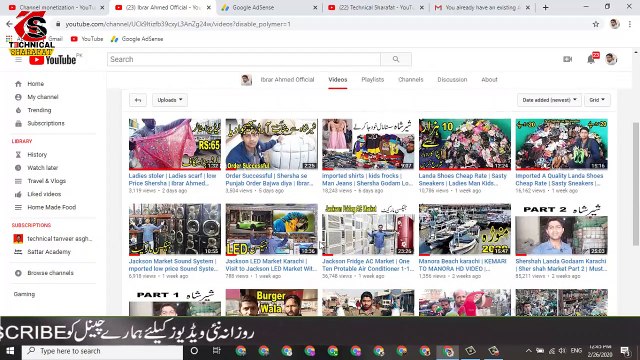Viewport: 640px width, 360px height.
Task: Switch to the Channels tab
Action: 411,80
